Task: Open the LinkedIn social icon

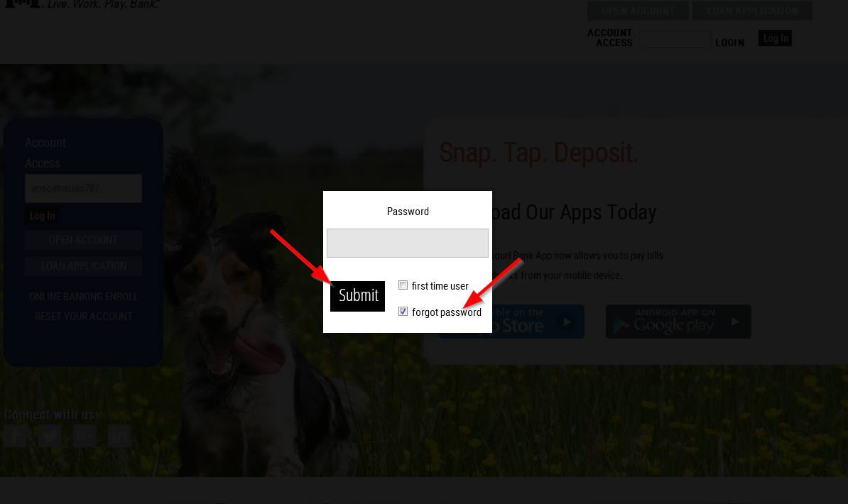Action: 119,436
